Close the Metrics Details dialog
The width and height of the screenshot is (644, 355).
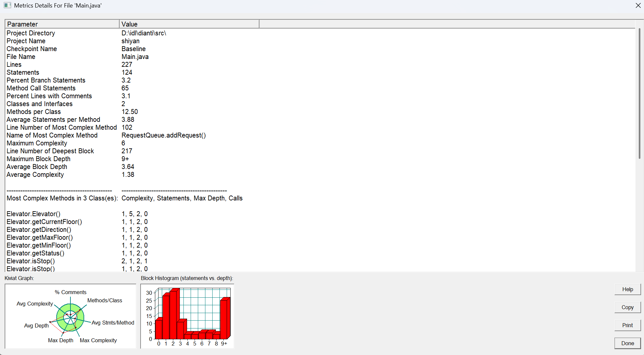[638, 6]
